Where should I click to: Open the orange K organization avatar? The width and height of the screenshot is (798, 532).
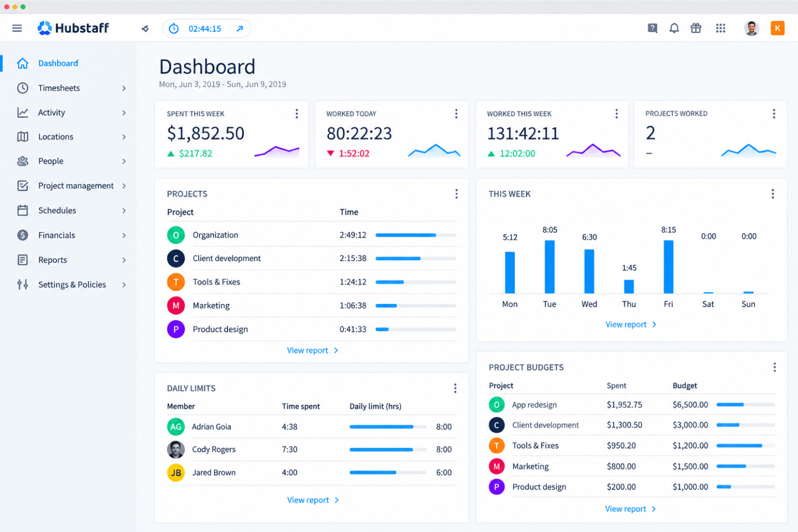pyautogui.click(x=778, y=28)
